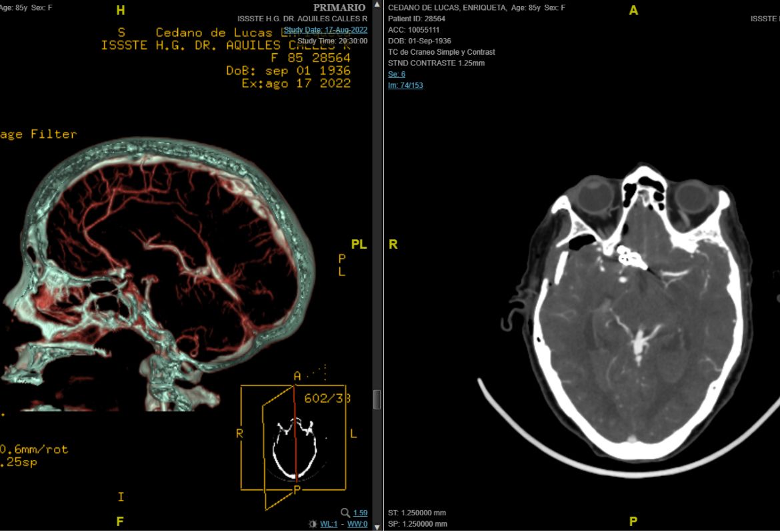Click the PL orientation marker
Image resolution: width=780 pixels, height=532 pixels.
coord(359,244)
